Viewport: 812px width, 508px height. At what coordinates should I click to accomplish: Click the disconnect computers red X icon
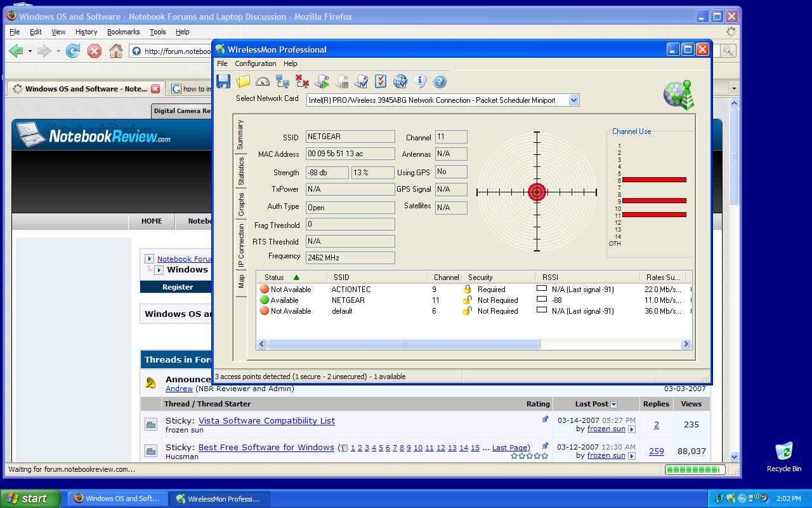click(303, 81)
